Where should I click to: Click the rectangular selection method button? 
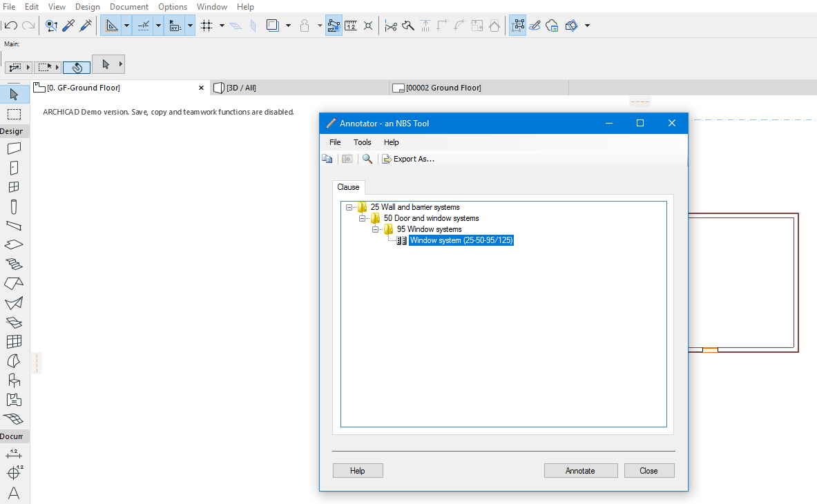coord(48,68)
